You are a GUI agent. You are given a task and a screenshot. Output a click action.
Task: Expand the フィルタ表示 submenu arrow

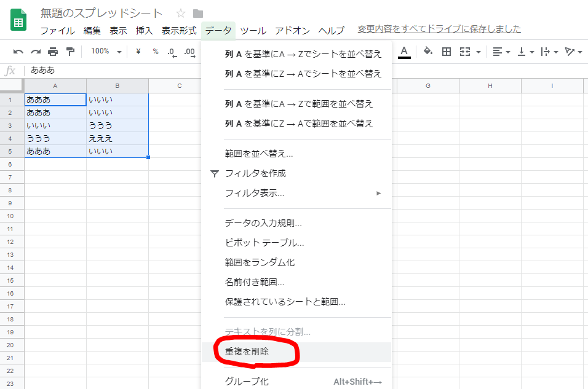(379, 194)
